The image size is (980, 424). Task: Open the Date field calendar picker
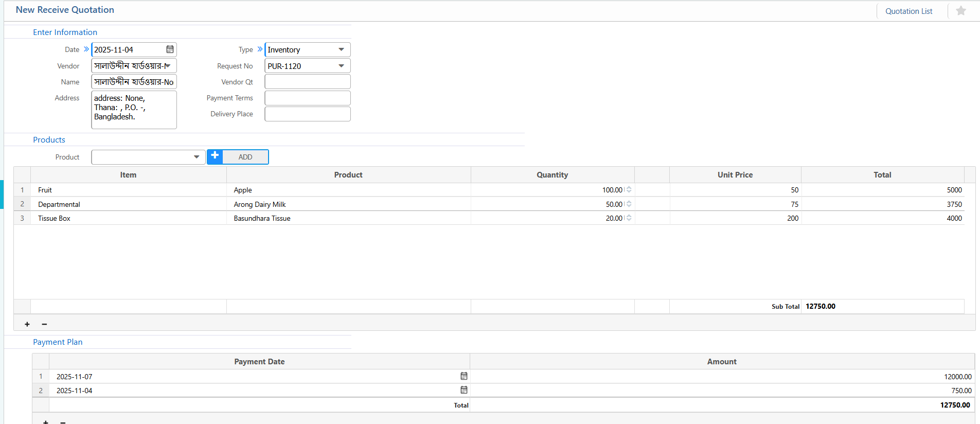(x=170, y=49)
